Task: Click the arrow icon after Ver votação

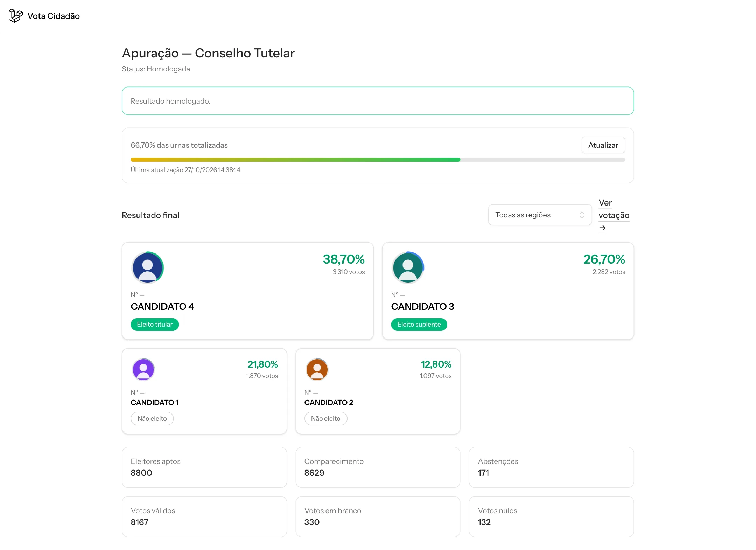Action: (602, 228)
